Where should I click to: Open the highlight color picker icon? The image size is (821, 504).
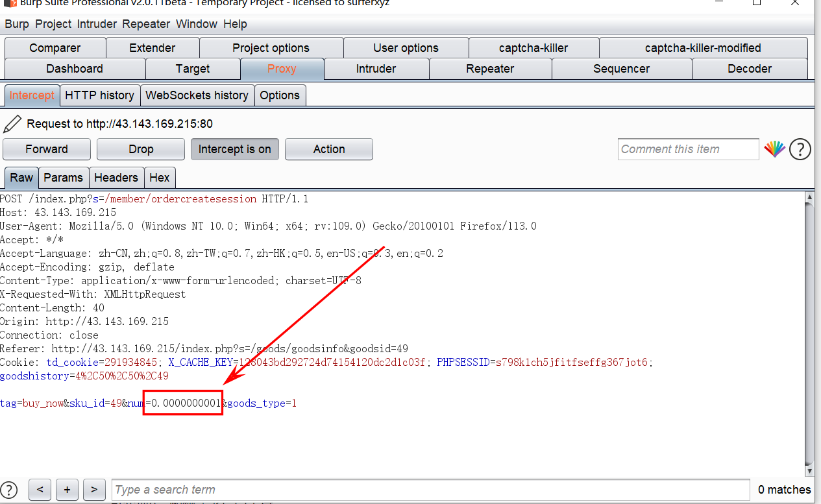pos(774,149)
